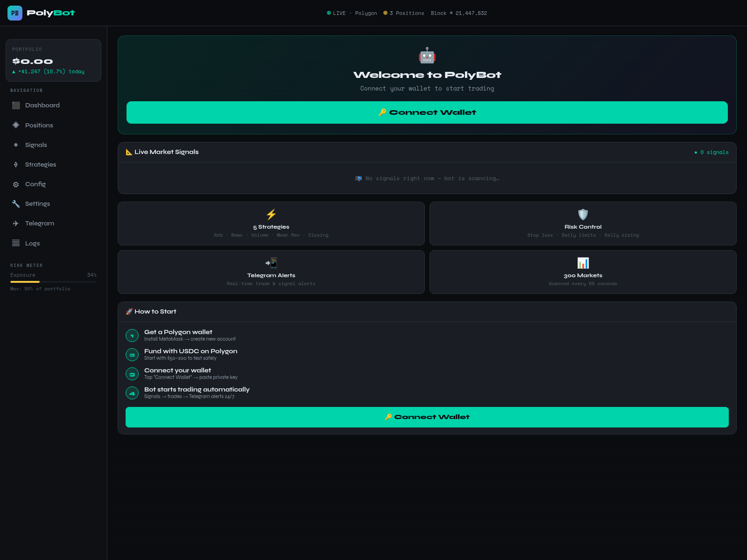Click the $0.00 portfolio value
Viewport: 747px width, 560px height.
pos(32,62)
